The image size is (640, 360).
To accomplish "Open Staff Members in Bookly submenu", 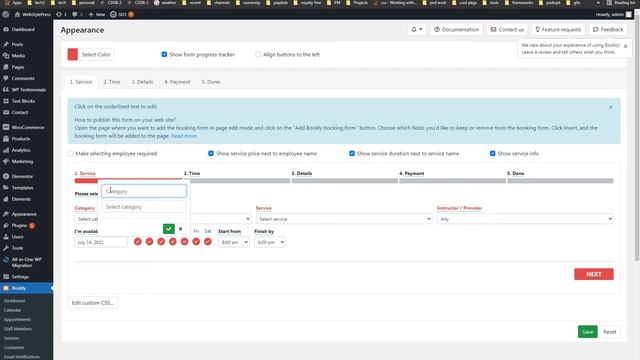I will [18, 329].
